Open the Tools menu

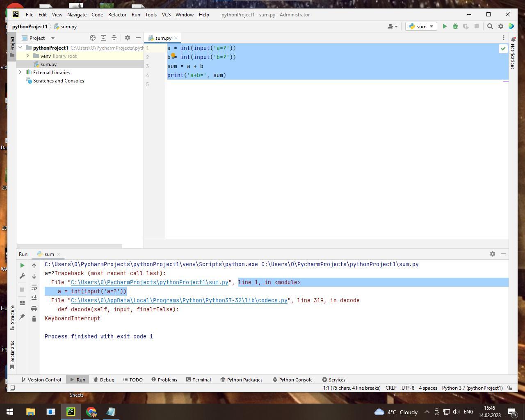point(151,14)
